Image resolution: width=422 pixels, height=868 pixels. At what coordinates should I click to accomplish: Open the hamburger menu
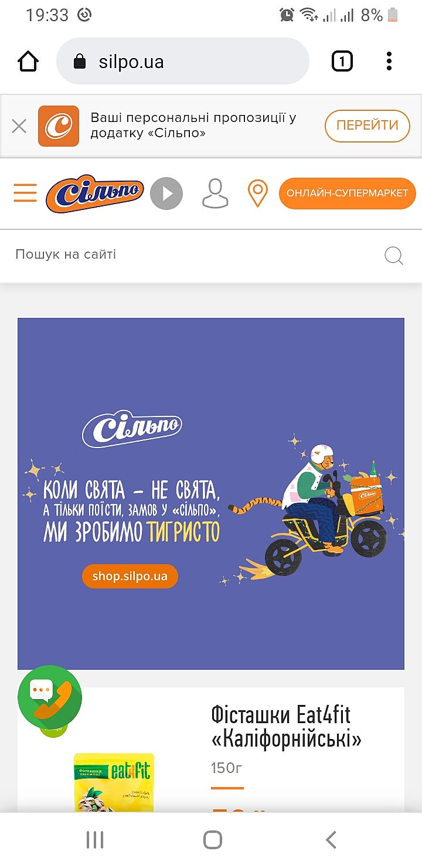[x=25, y=193]
